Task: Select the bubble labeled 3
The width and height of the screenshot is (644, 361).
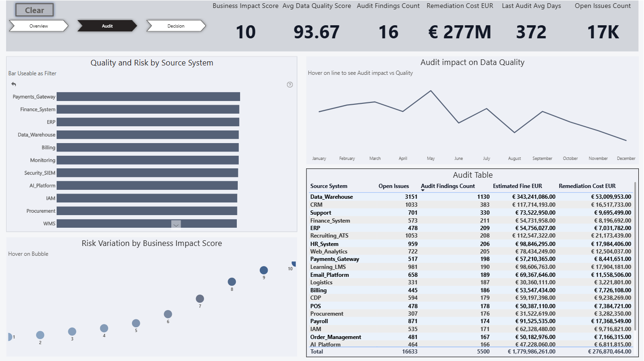Action: (72, 332)
